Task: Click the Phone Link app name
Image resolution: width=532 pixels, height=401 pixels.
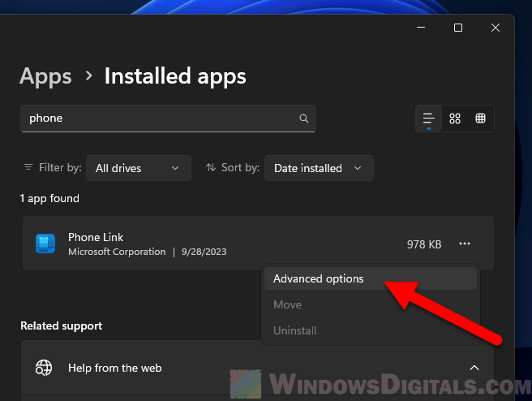Action: click(x=96, y=237)
